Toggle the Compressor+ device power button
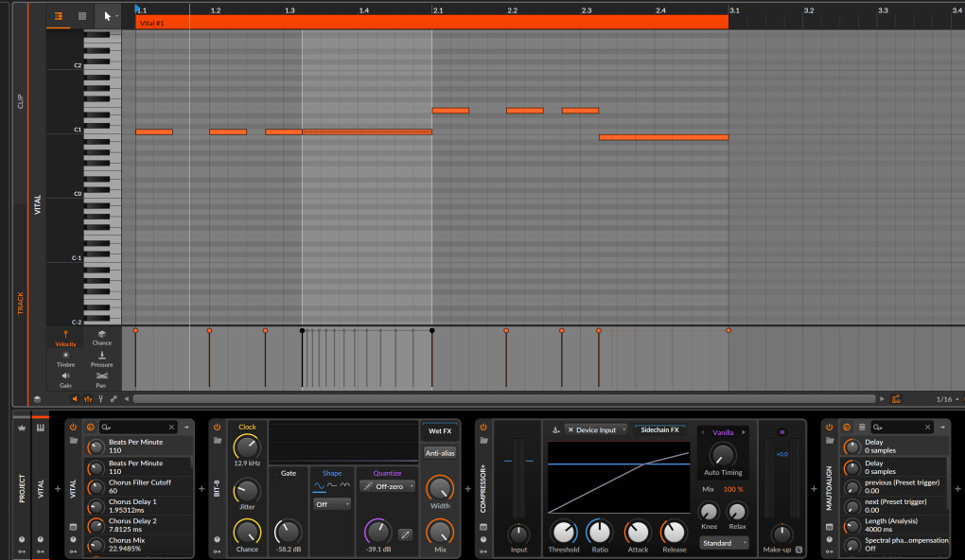The width and height of the screenshot is (965, 560). [483, 427]
